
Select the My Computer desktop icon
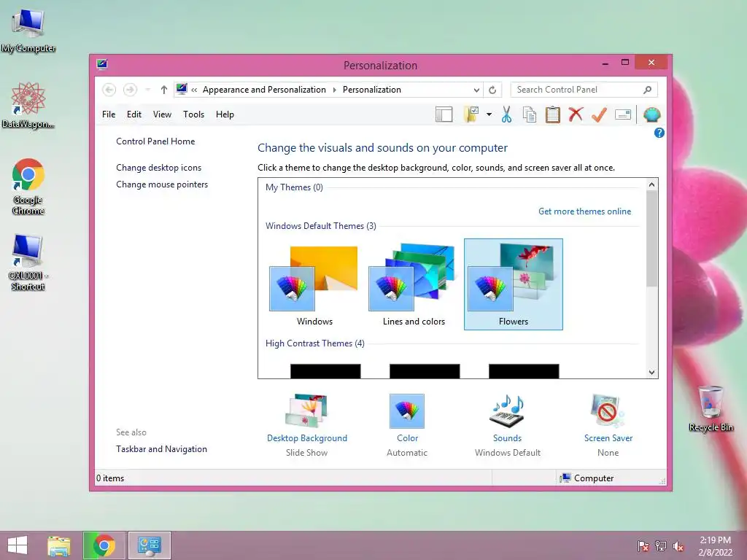28,31
